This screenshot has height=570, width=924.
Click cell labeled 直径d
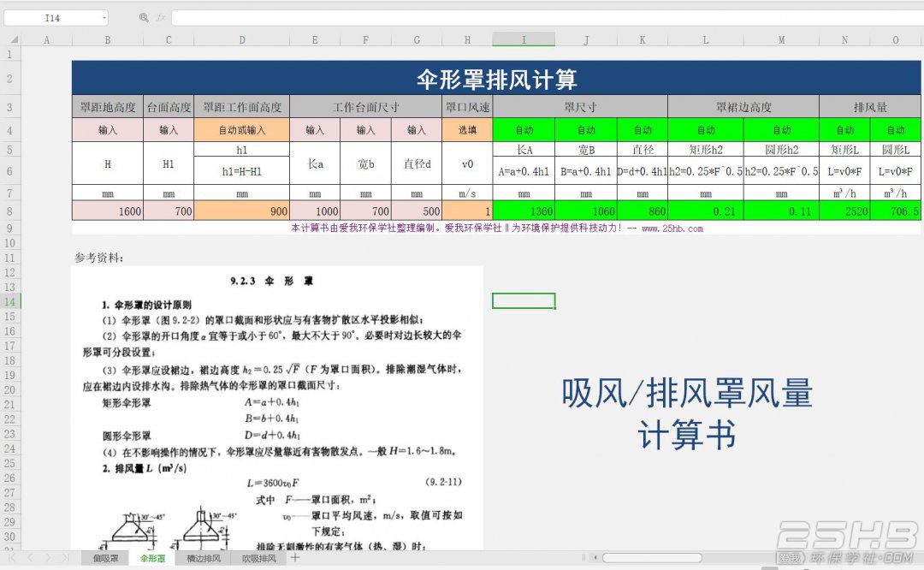click(x=417, y=163)
